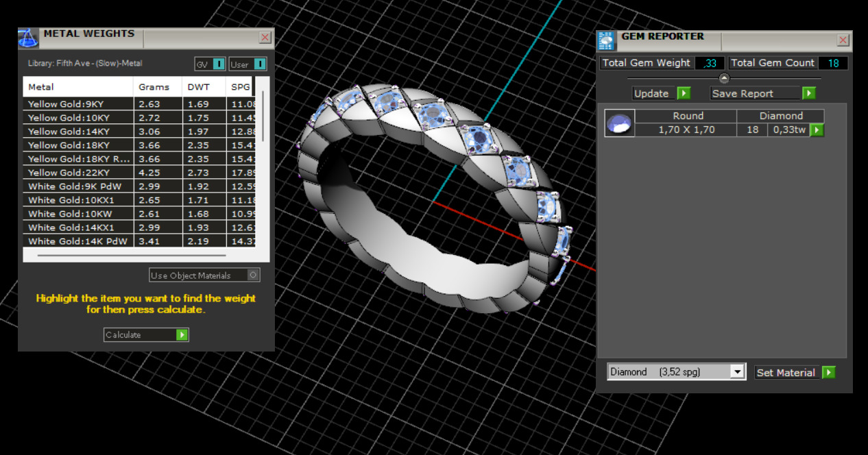Click green arrow beside 0,33tw
Screen dimensions: 868x455
coord(817,130)
